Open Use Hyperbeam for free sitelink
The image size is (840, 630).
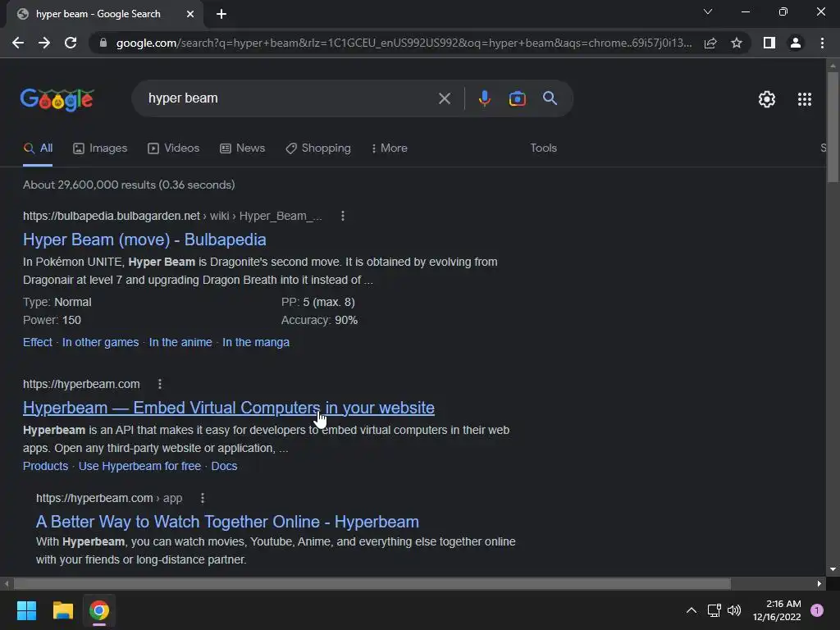pos(139,466)
